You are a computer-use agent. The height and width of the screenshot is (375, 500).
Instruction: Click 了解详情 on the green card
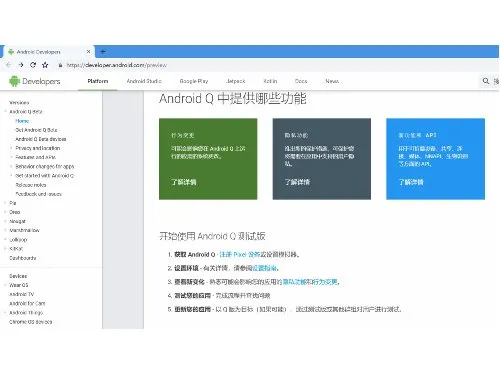click(184, 182)
